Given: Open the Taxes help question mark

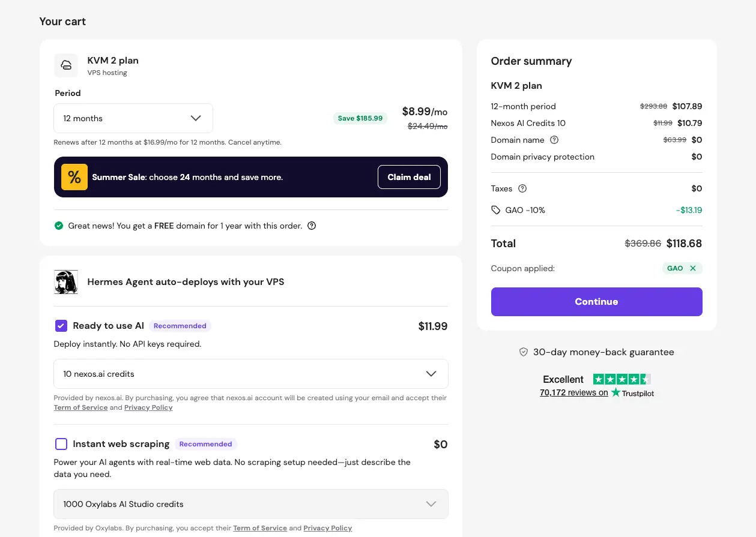Looking at the screenshot, I should pyautogui.click(x=522, y=188).
